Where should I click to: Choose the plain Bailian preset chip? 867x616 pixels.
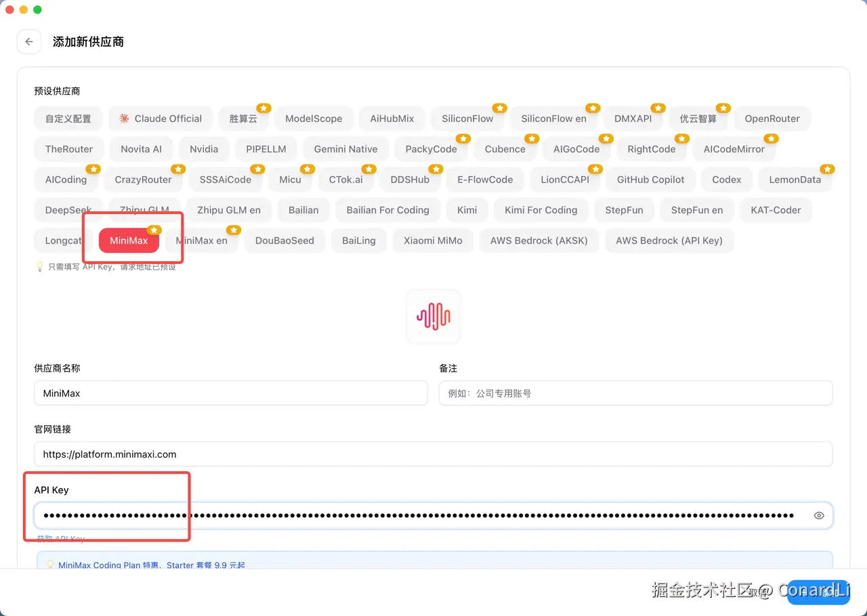point(303,210)
